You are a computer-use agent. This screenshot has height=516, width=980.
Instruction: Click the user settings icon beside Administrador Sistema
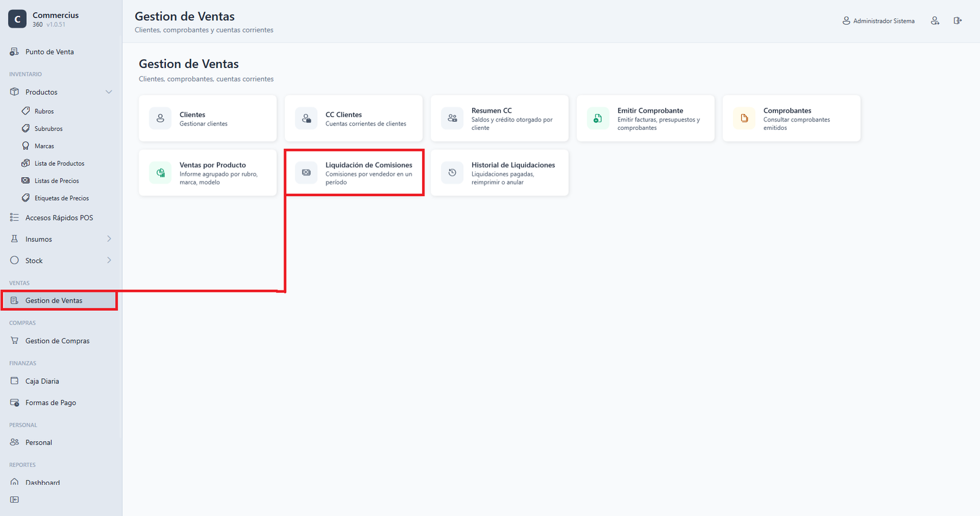(x=935, y=21)
